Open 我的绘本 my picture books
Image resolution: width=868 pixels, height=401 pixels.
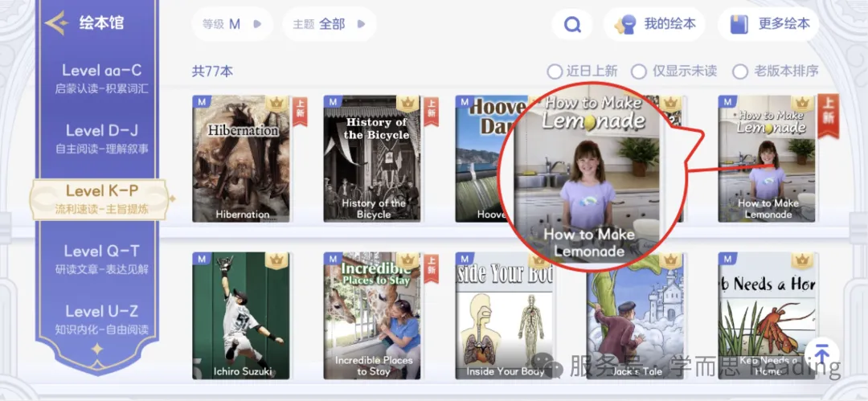coord(654,24)
